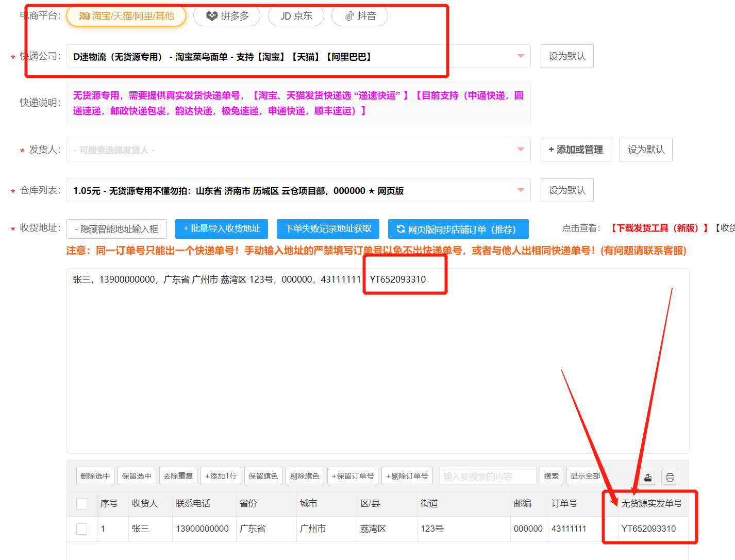This screenshot has height=560, width=735.
Task: Select the 抖音 platform option
Action: pyautogui.click(x=360, y=16)
